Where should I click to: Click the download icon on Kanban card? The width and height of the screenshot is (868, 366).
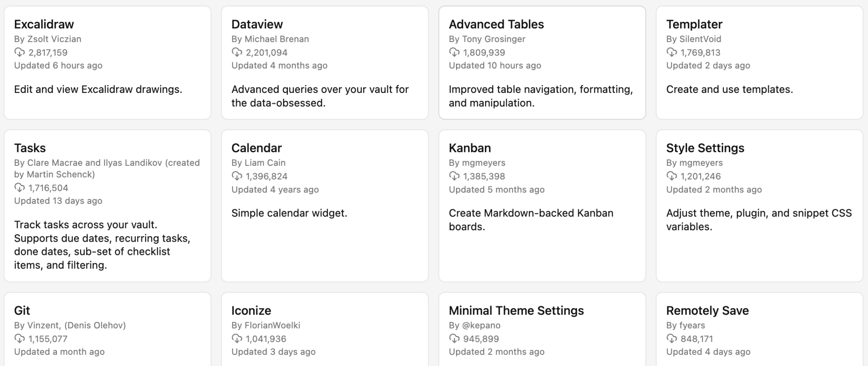[454, 176]
